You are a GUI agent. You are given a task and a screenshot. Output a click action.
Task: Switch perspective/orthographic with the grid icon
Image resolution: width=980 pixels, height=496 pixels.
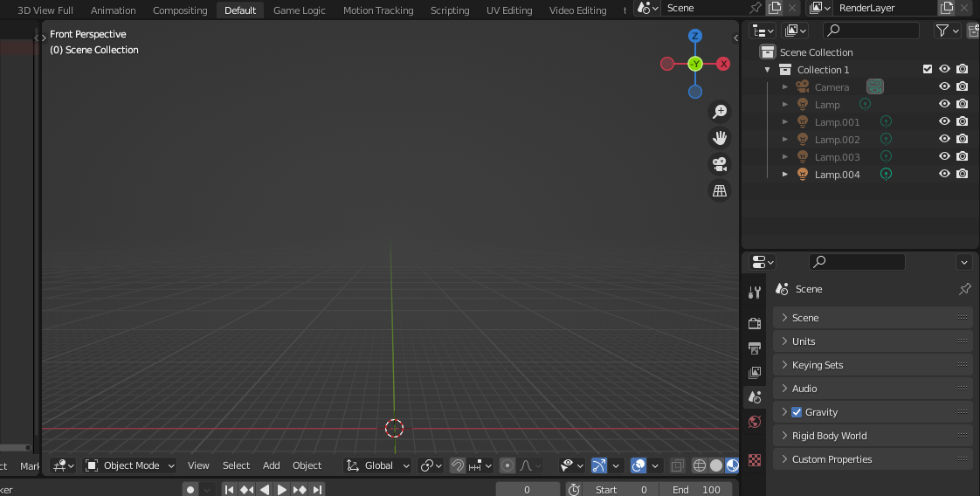(x=720, y=189)
